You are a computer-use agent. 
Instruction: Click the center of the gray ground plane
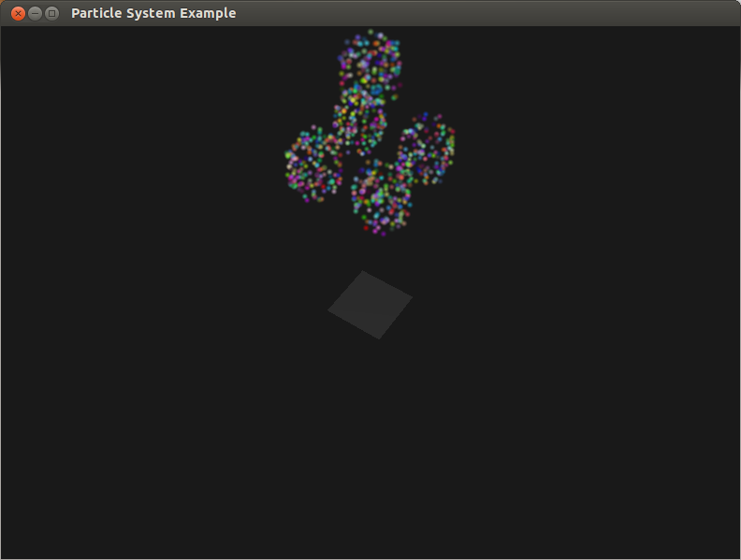pos(370,305)
